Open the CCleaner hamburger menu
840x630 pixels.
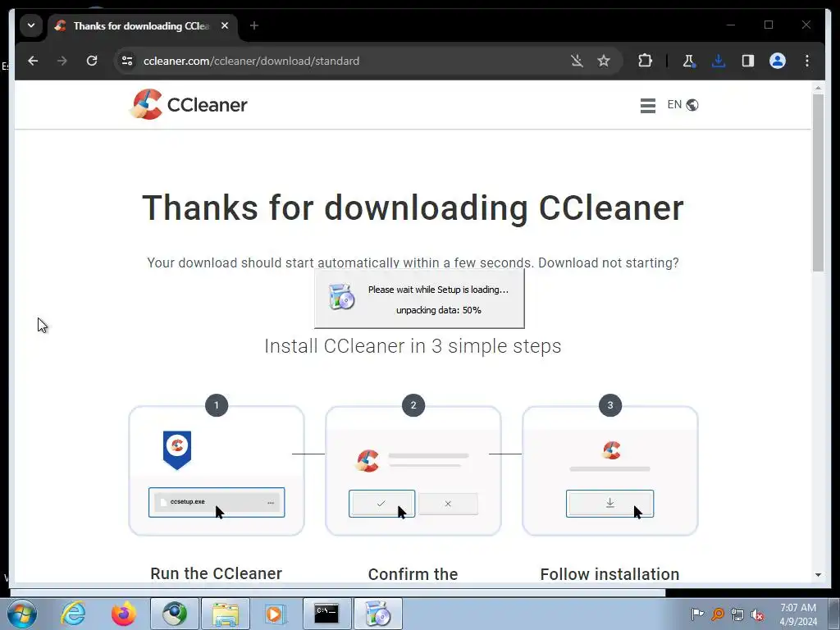(x=648, y=106)
